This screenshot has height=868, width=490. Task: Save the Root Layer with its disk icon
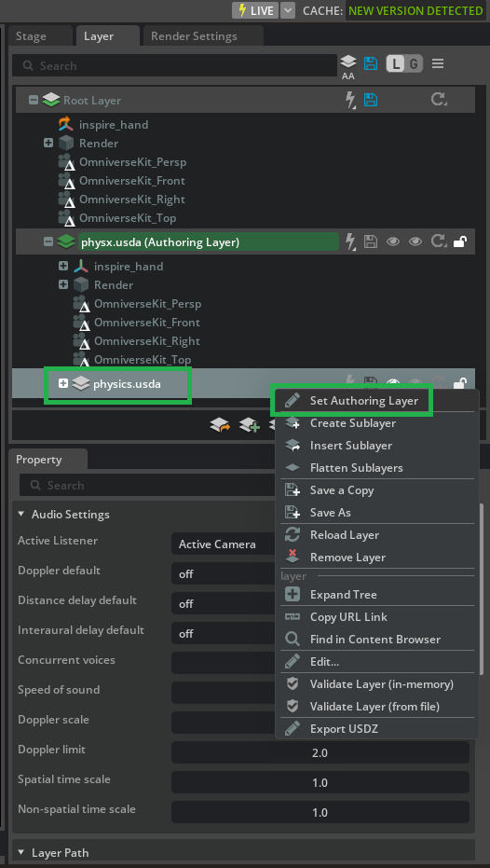click(371, 100)
